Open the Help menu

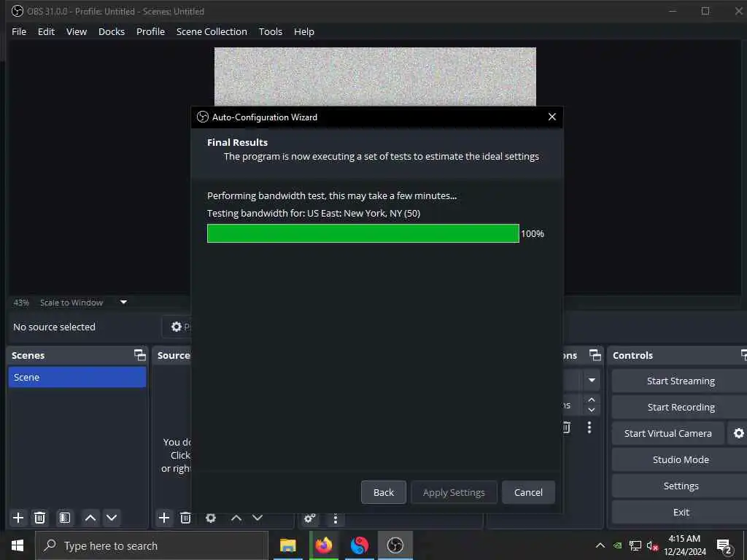tap(304, 31)
